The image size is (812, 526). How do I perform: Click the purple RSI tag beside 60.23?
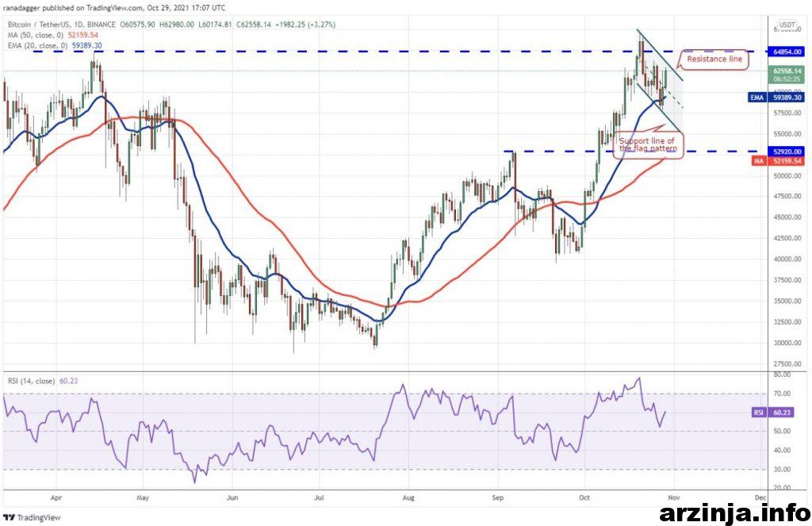point(756,413)
